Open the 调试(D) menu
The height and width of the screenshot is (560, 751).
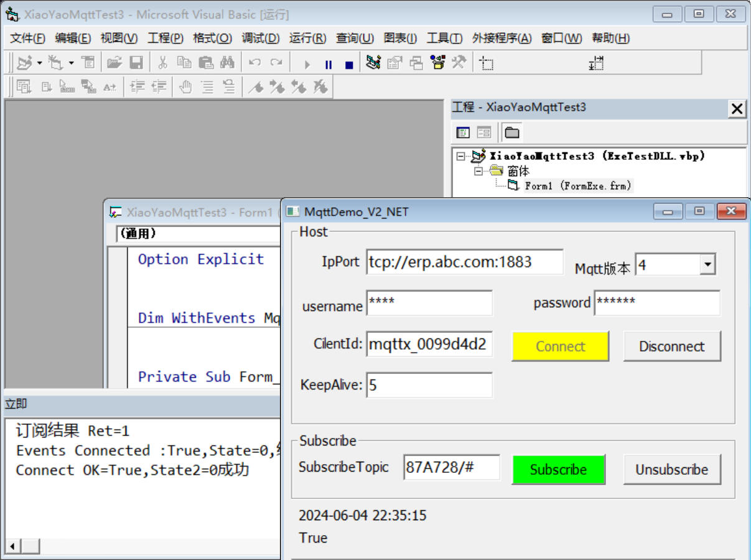point(260,39)
